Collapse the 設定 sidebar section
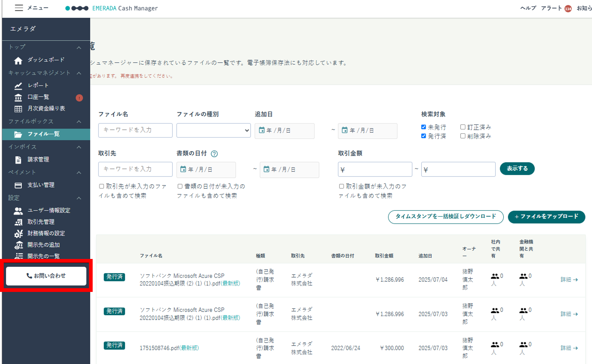Screen dimensions: 592x364 point(79,198)
